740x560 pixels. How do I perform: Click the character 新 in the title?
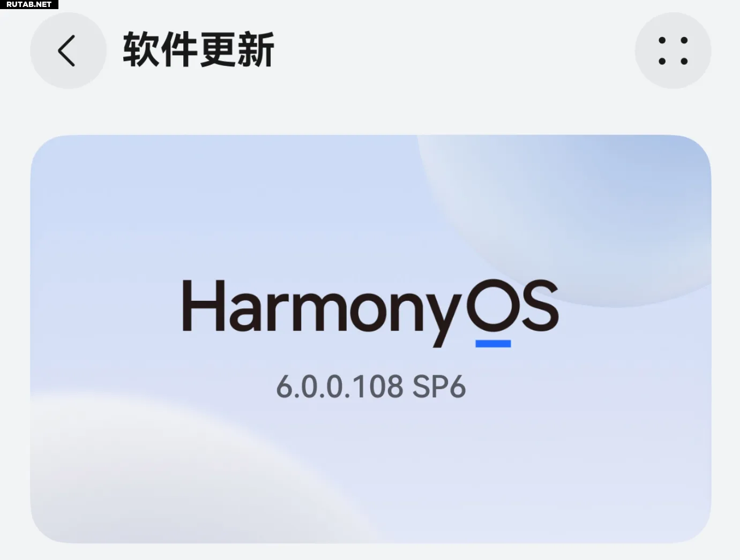(256, 50)
